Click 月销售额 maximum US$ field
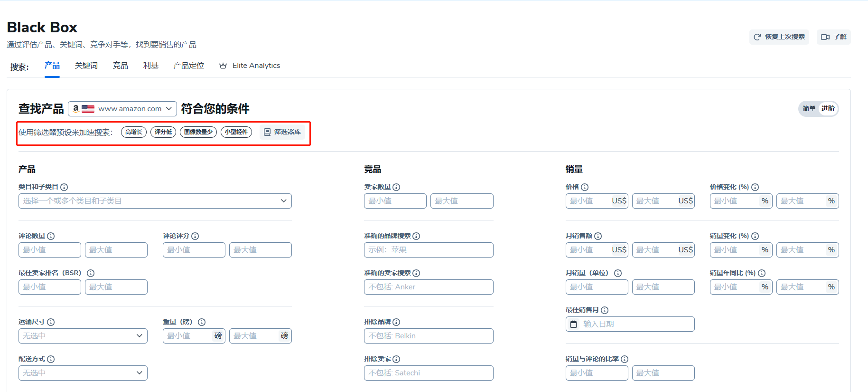The image size is (868, 392). [x=663, y=250]
